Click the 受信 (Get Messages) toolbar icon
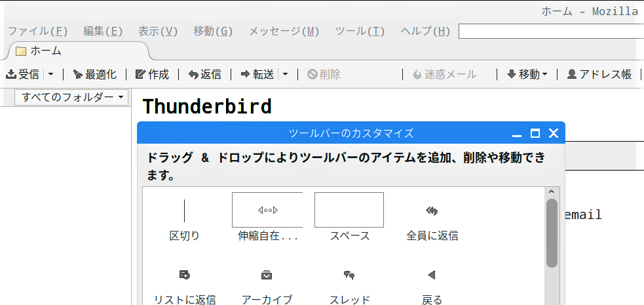Image resolution: width=644 pixels, height=305 pixels. [x=11, y=74]
